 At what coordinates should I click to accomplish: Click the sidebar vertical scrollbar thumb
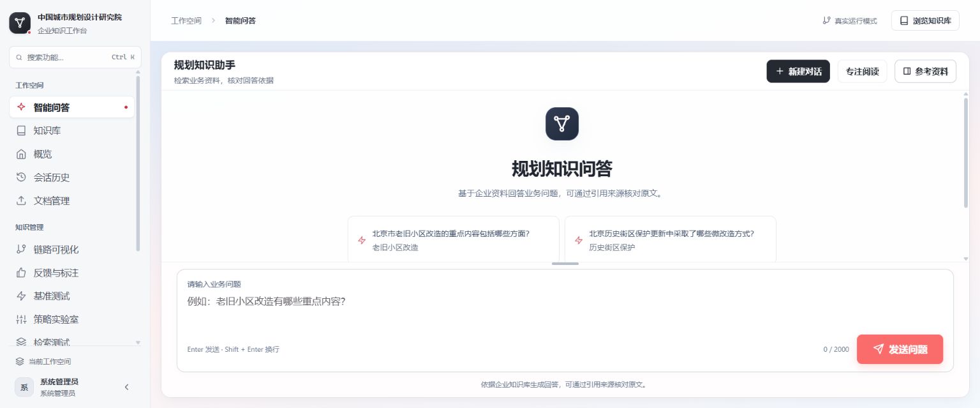click(138, 163)
